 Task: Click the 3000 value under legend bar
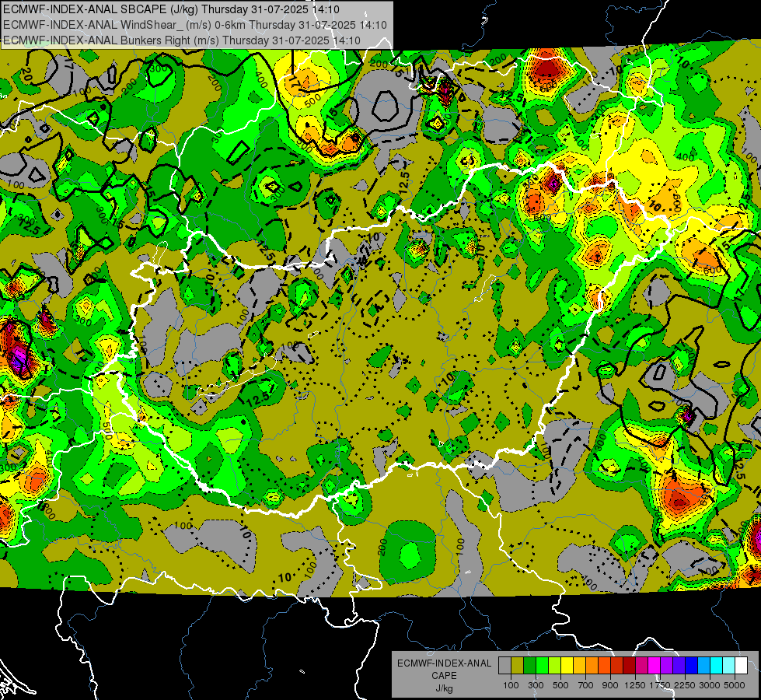pos(710,685)
